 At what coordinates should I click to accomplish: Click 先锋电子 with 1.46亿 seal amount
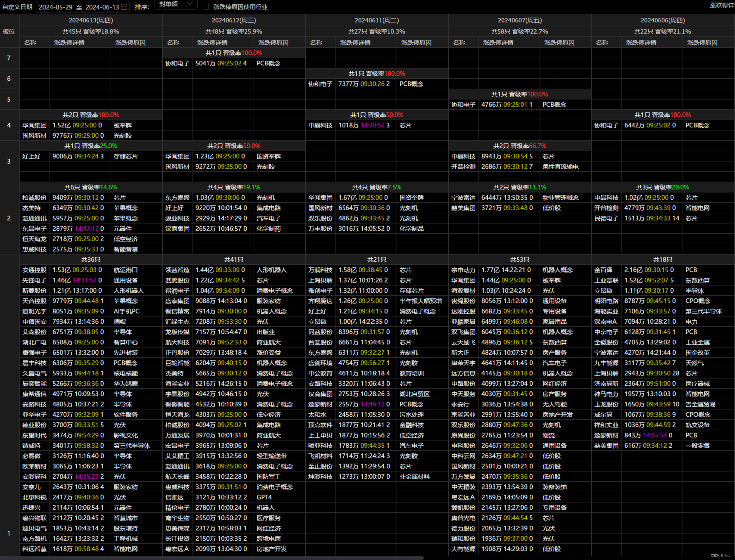pyautogui.click(x=34, y=280)
